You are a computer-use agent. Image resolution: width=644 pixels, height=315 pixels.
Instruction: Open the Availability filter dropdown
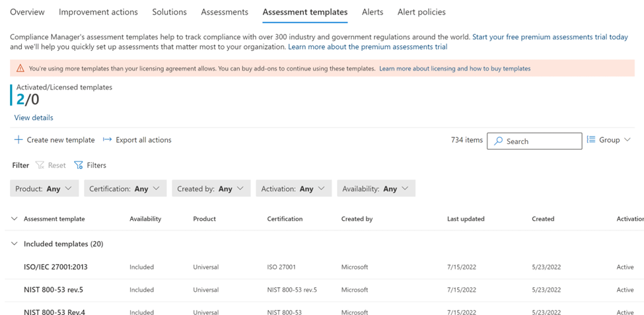(376, 188)
